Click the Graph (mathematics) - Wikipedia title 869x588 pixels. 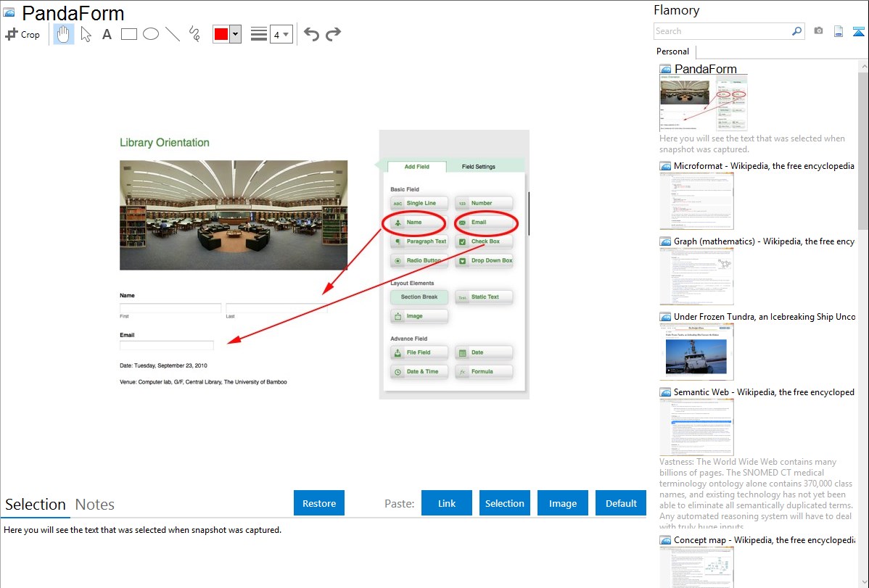764,241
